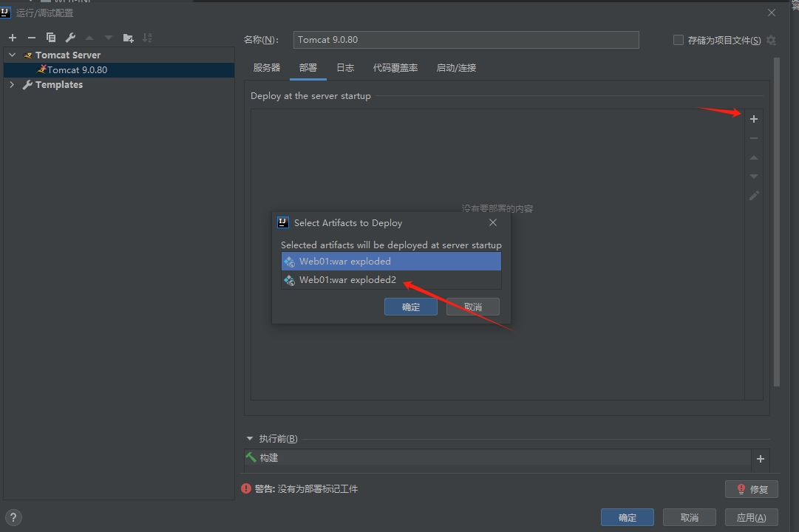Viewport: 799px width, 532px height.
Task: Create new configuration folder
Action: 128,38
